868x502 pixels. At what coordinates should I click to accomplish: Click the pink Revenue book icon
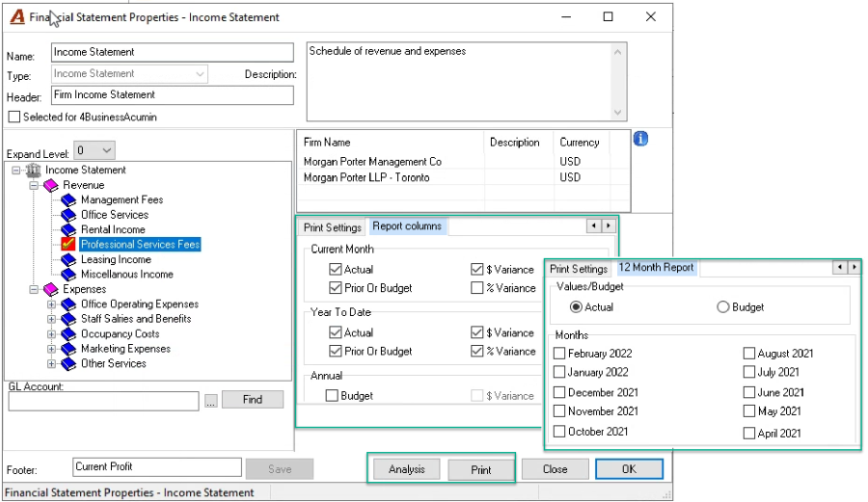click(51, 185)
